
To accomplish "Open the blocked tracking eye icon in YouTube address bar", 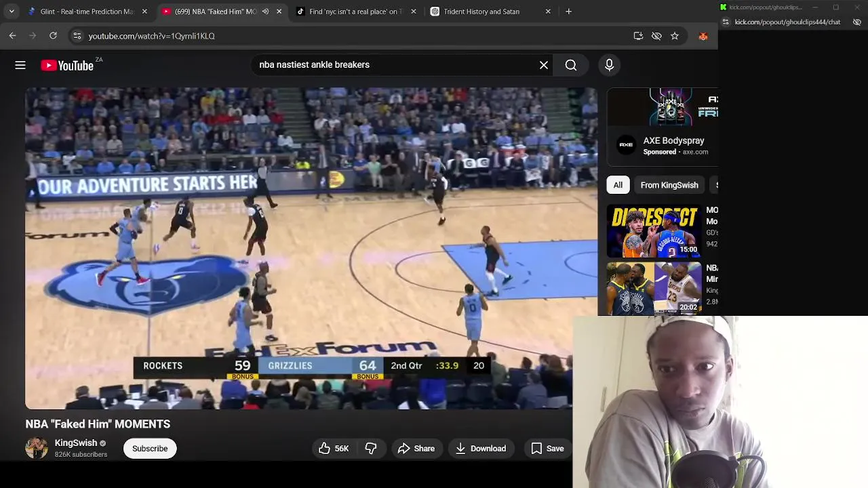I will [x=656, y=36].
